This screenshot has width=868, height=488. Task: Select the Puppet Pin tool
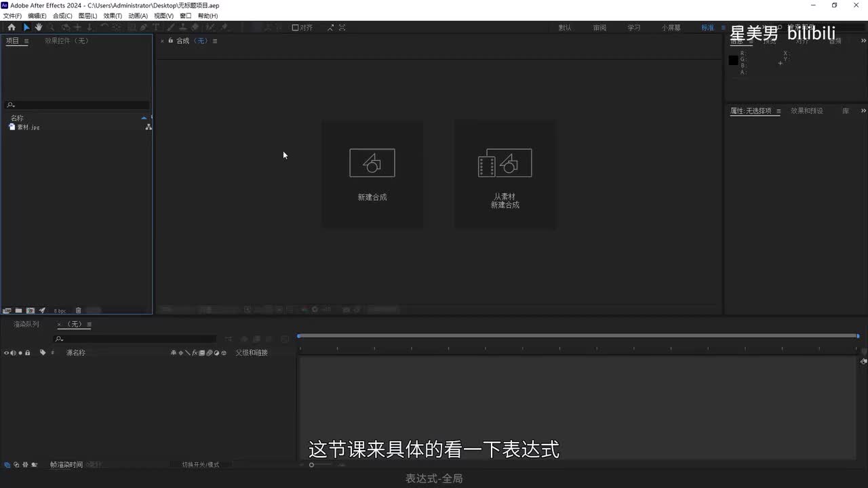pos(224,27)
